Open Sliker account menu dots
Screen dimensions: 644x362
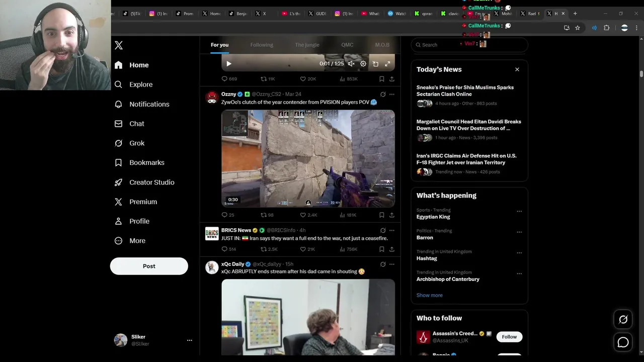[x=190, y=340]
